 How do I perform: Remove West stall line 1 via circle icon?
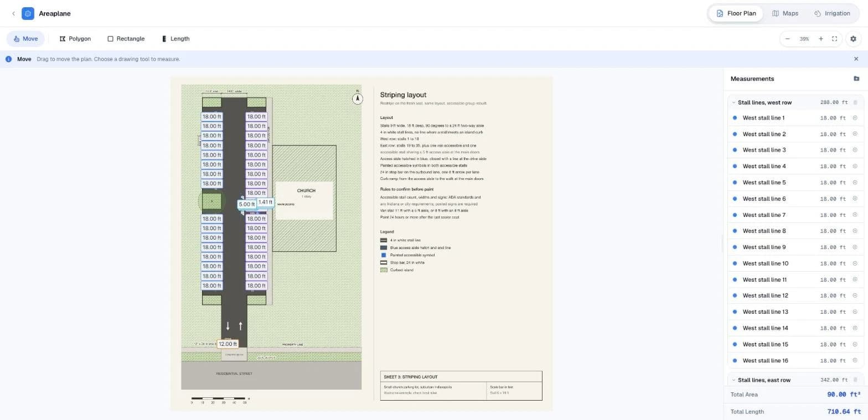point(855,118)
